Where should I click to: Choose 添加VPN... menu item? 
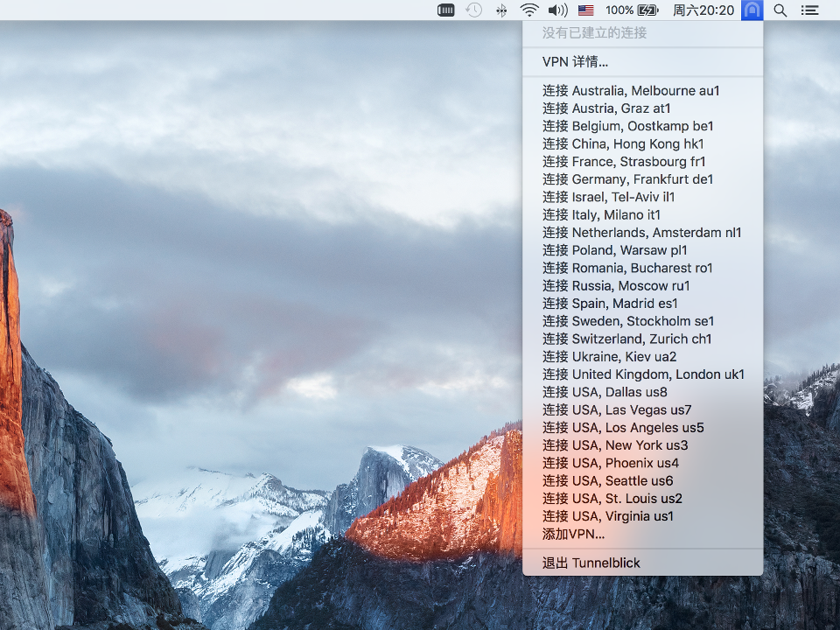[643, 534]
